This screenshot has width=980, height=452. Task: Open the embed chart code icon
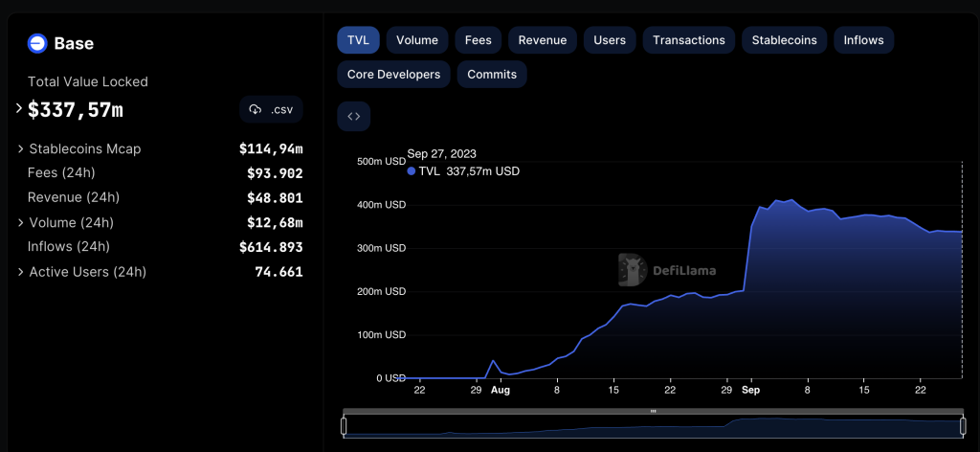(x=354, y=116)
